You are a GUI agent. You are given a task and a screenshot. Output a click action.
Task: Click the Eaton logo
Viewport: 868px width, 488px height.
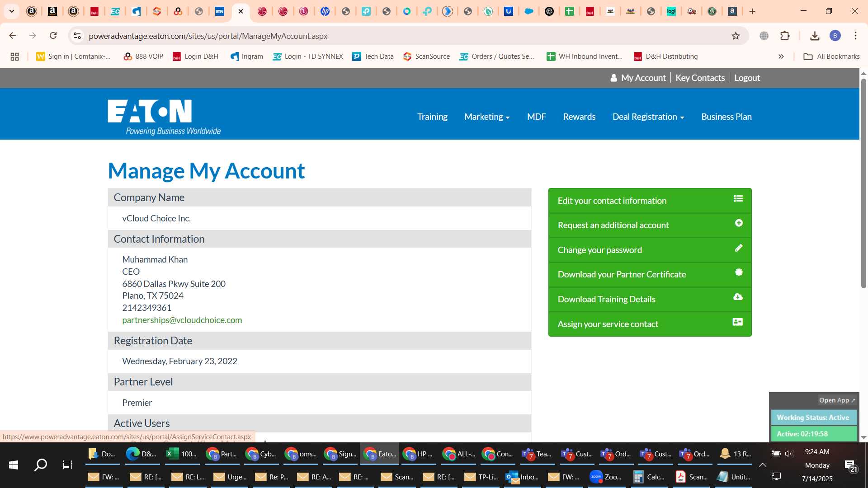[164, 117]
